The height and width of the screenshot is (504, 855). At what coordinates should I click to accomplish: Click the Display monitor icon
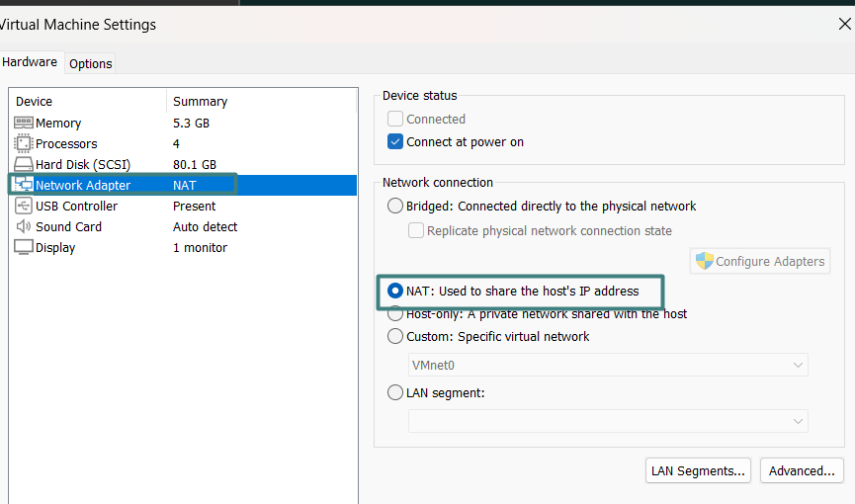(24, 248)
